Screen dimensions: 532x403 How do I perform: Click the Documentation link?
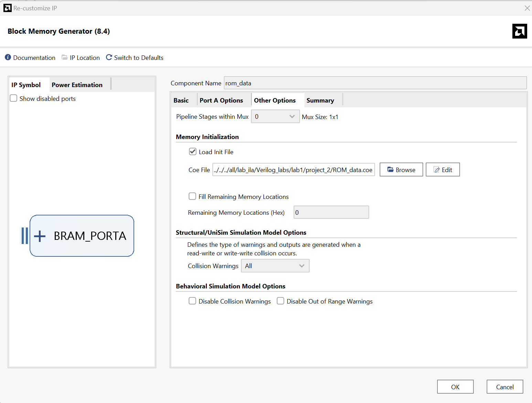[34, 58]
